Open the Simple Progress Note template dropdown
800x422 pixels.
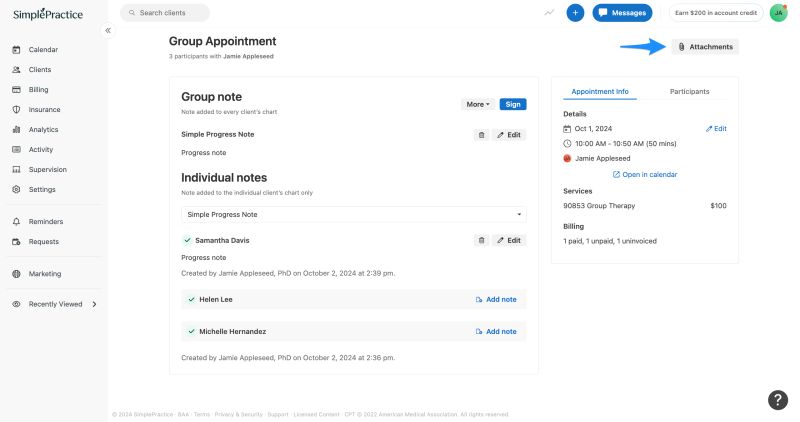point(354,214)
